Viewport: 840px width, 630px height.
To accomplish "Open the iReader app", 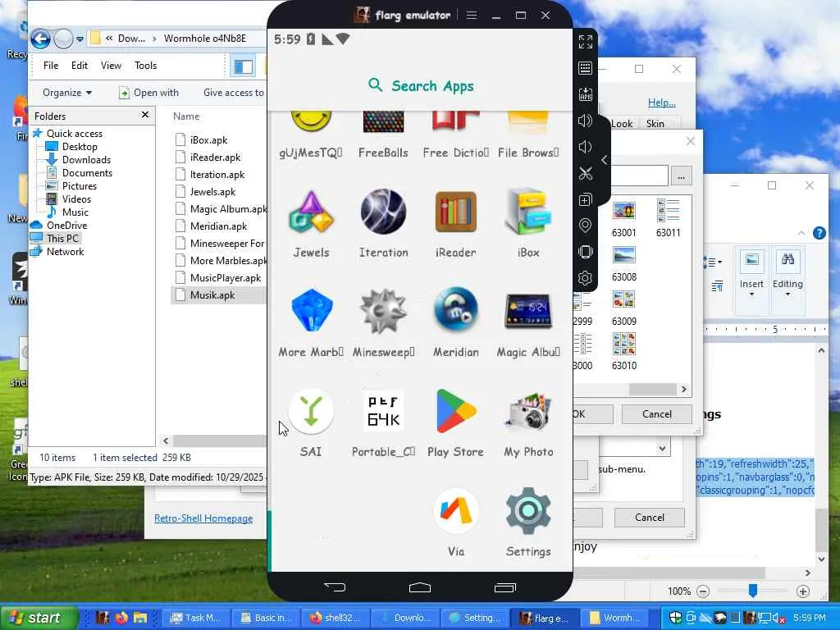I will [x=456, y=212].
